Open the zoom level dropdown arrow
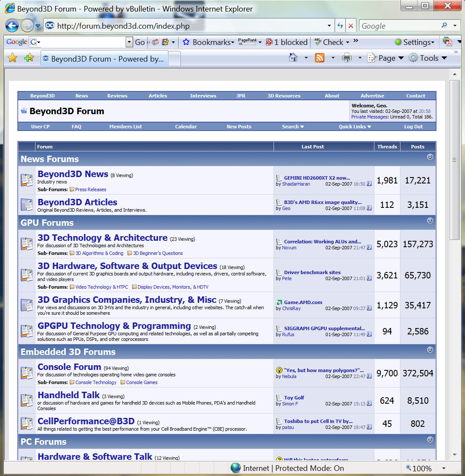 click(x=444, y=468)
